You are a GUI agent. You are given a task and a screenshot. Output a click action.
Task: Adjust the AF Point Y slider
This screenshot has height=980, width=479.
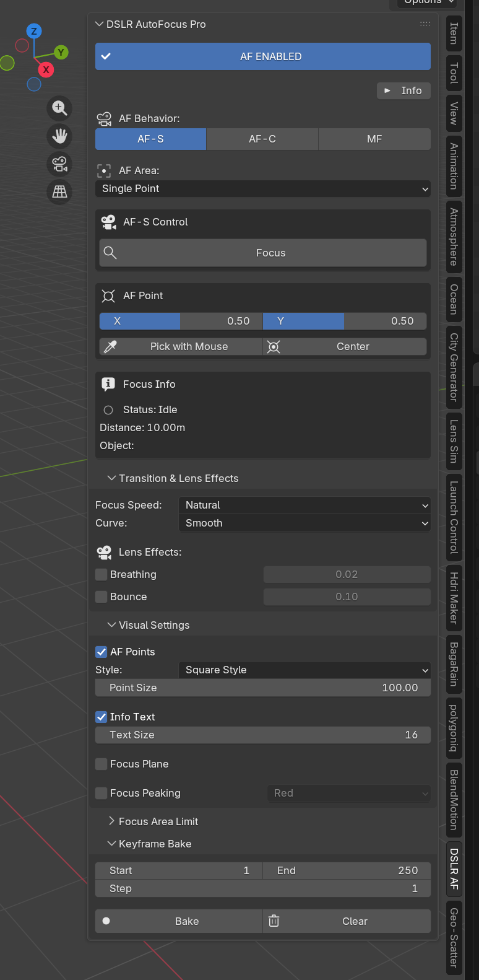tap(345, 321)
